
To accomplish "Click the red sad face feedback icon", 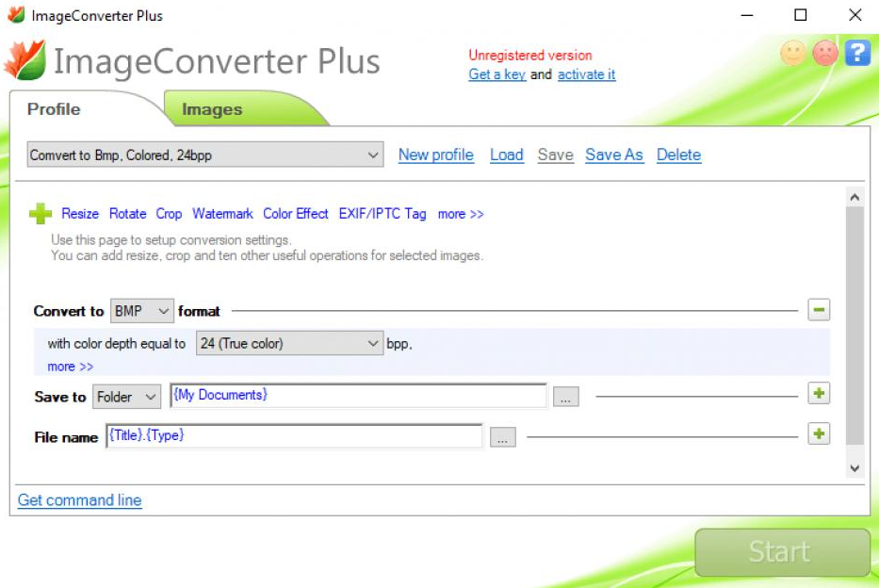I will (824, 54).
